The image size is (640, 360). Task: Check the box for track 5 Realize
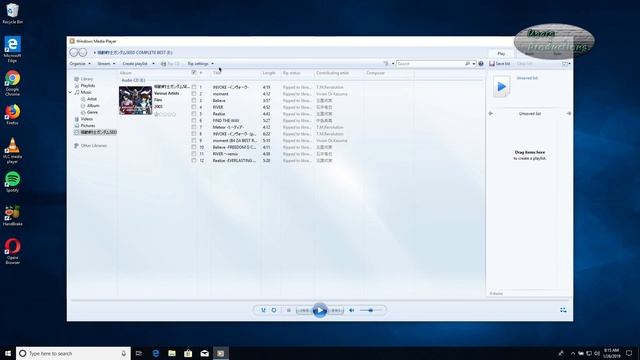click(x=194, y=114)
